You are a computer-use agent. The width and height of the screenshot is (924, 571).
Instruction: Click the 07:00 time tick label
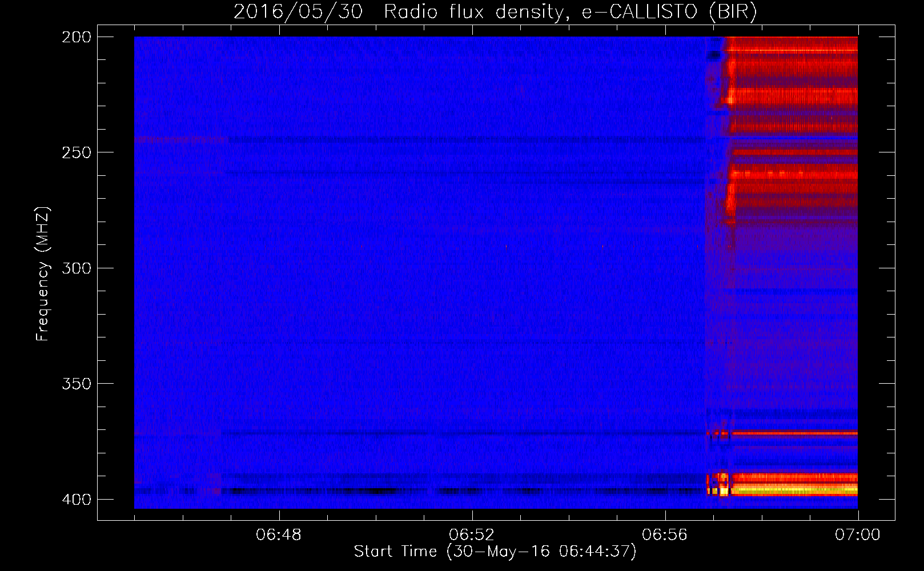858,535
